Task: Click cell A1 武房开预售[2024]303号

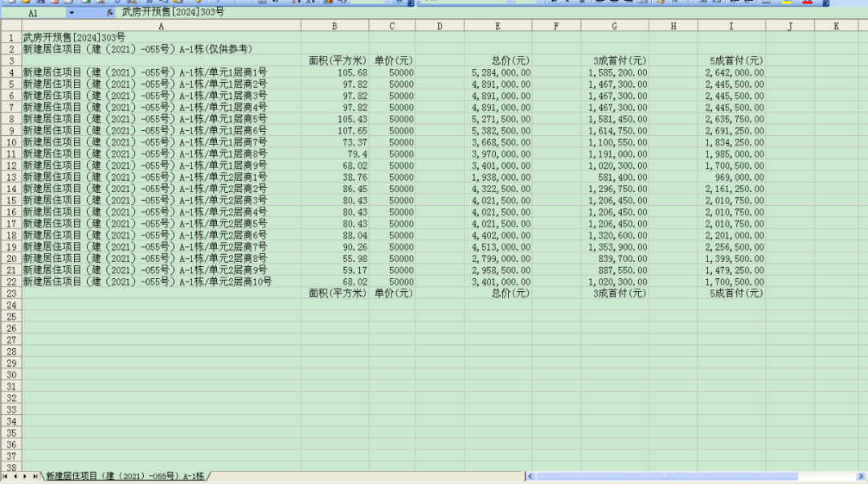Action: [x=161, y=38]
